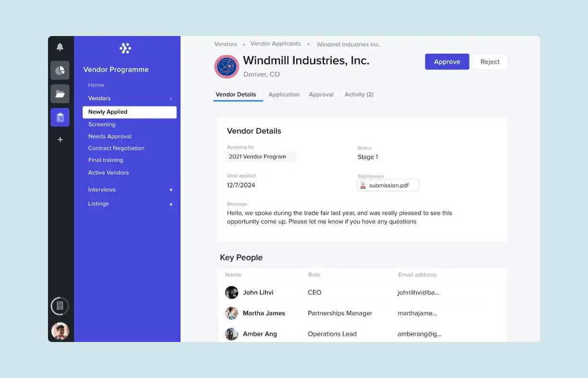The height and width of the screenshot is (378, 588).
Task: Open Listings in the sidebar
Action: point(98,204)
